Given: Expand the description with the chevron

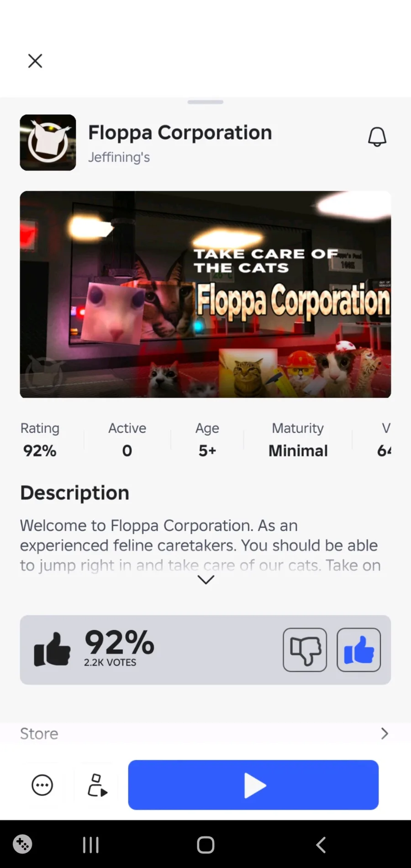Looking at the screenshot, I should [x=205, y=580].
